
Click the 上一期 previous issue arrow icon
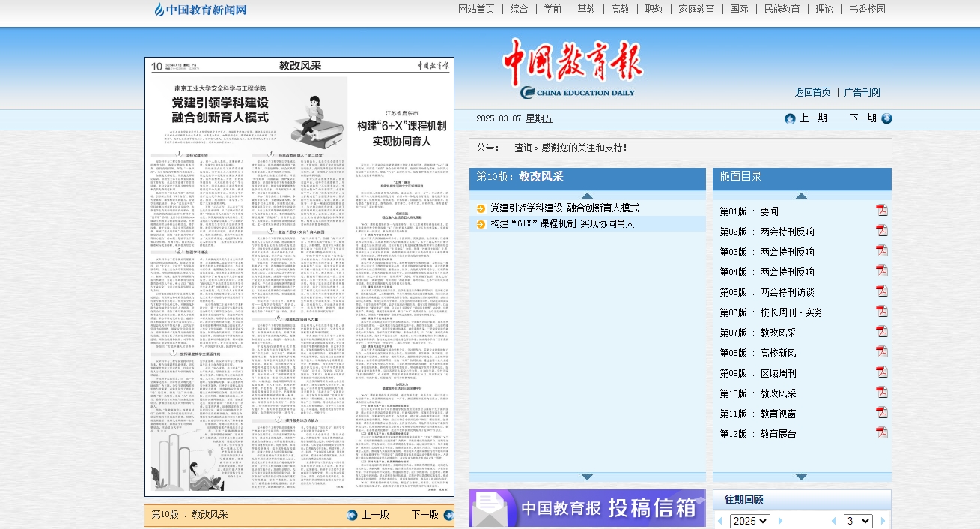tap(790, 118)
